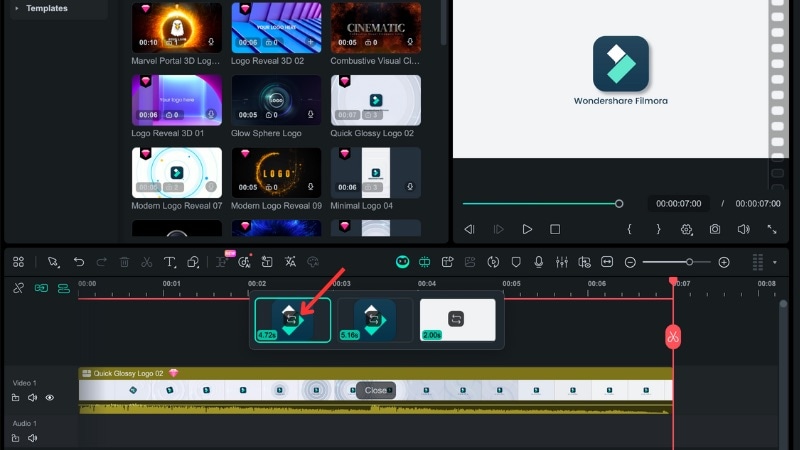
Task: Click the current timecode 00:00:07:00 field
Action: 679,204
